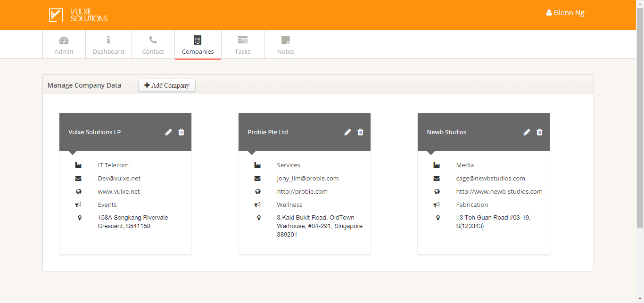The width and height of the screenshot is (644, 303).
Task: Click the http://www.newb-studios.com website text
Action: tap(499, 192)
